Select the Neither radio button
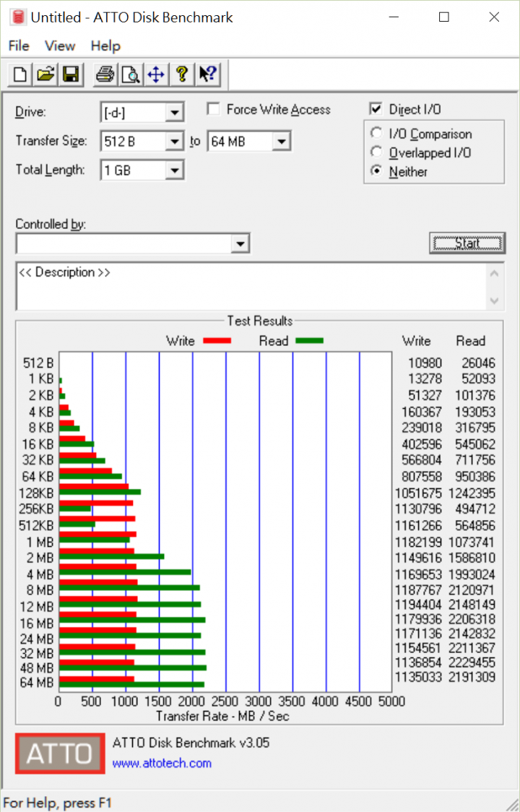 (376, 171)
